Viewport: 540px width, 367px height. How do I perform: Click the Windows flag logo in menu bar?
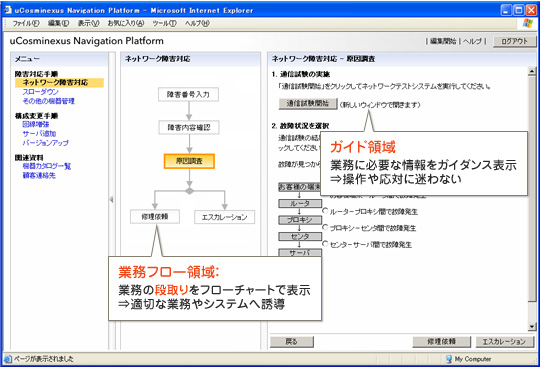527,23
